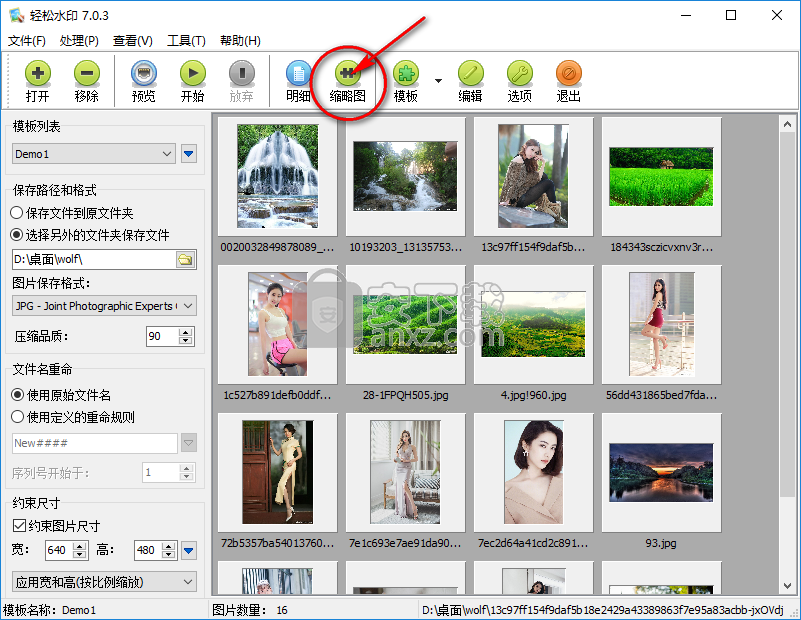Click the greyed 放弃 (Abort) toolbar icon
This screenshot has width=801, height=620.
point(242,81)
